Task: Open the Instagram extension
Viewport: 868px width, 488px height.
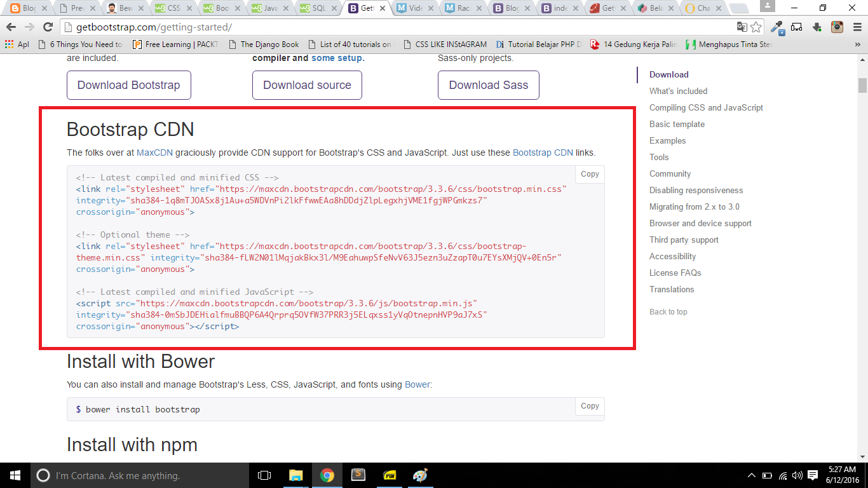Action: (837, 29)
